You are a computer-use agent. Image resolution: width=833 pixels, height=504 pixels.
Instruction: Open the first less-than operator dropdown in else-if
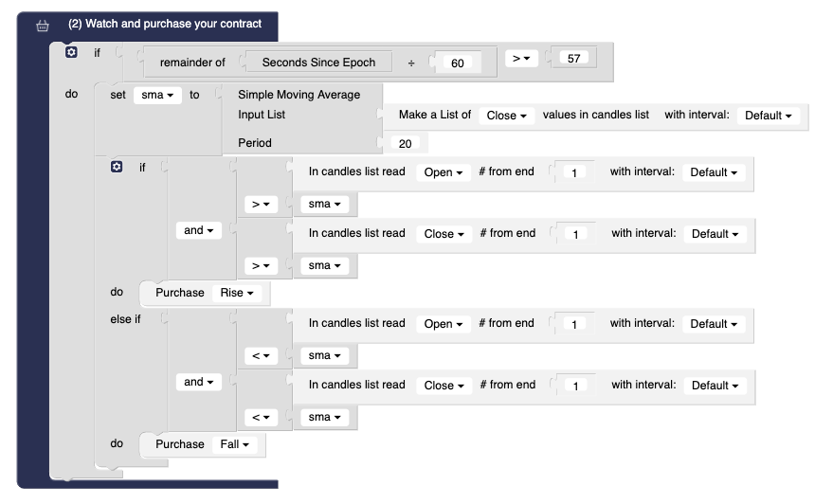[260, 356]
